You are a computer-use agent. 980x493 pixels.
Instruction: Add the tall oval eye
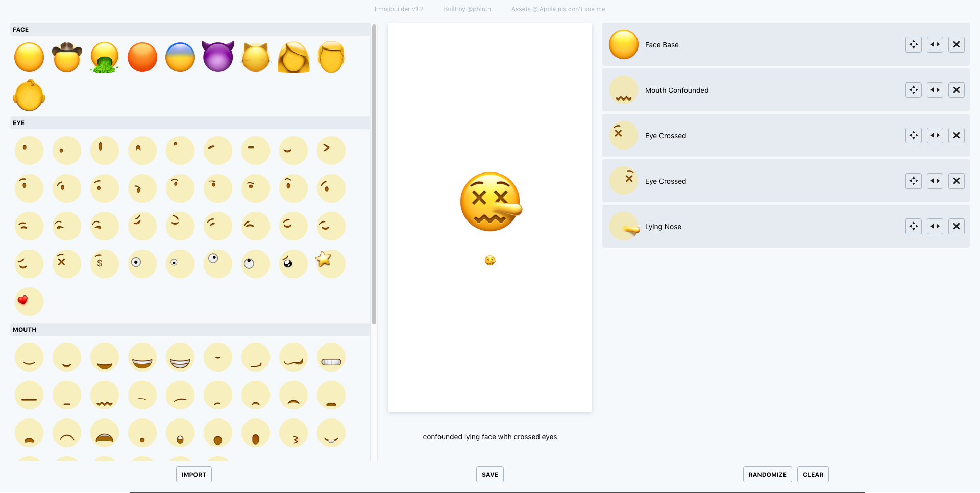(x=105, y=151)
